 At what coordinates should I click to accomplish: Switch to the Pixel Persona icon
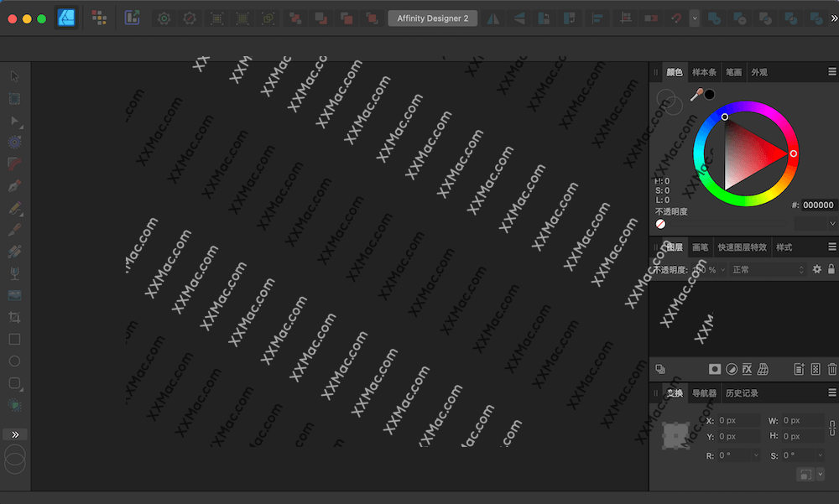(99, 18)
